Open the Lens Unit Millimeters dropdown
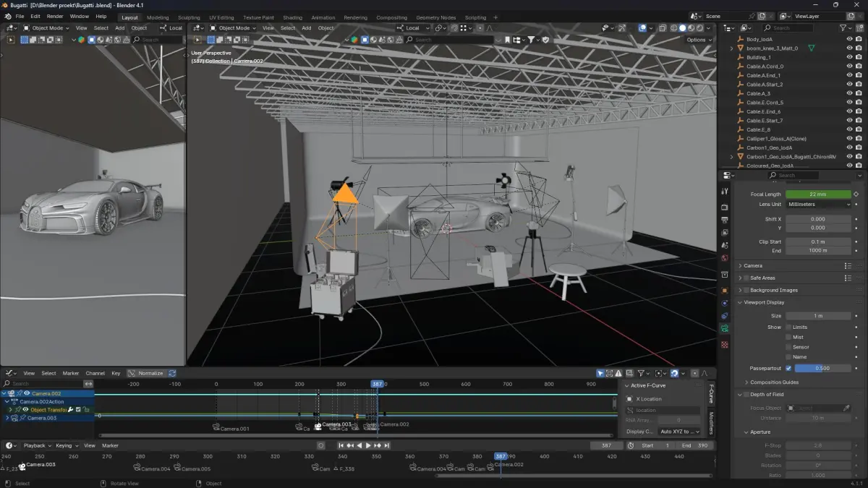Screen dimensions: 868x488 point(819,205)
